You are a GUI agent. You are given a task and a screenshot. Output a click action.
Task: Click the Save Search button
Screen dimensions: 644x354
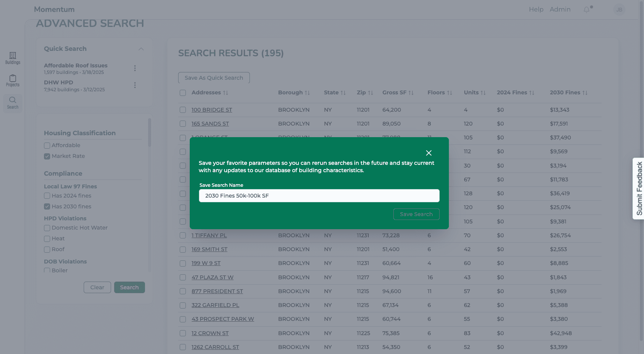point(416,214)
